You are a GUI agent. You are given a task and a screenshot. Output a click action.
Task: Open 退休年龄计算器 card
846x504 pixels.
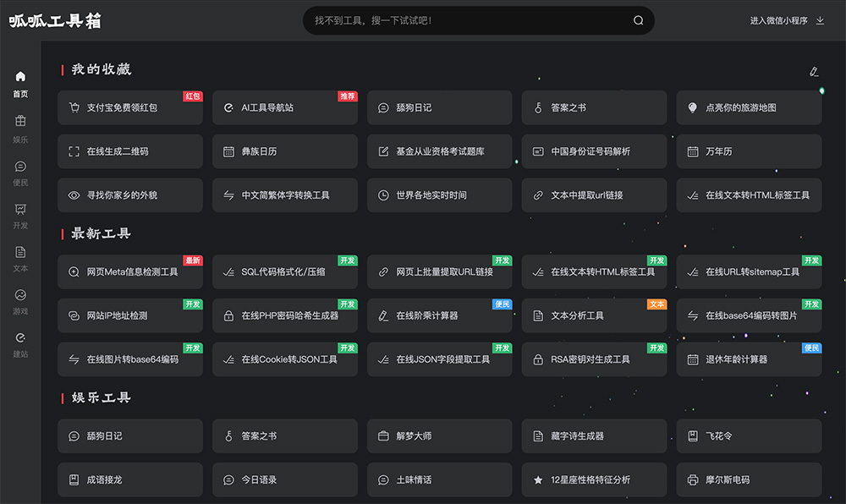coord(750,359)
